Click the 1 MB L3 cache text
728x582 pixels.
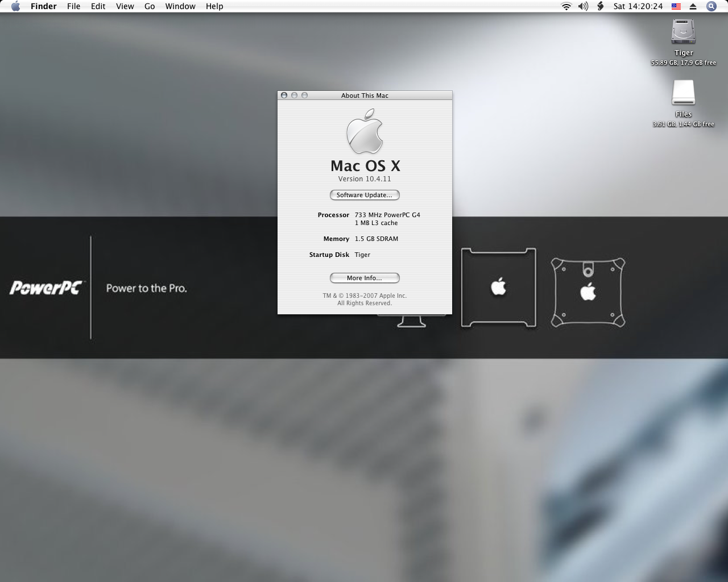click(x=376, y=223)
